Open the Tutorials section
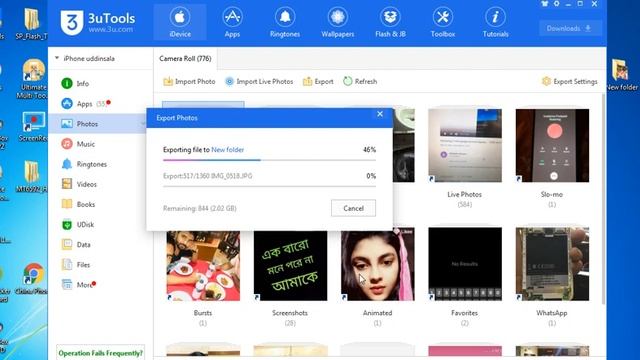The width and height of the screenshot is (640, 360). (x=496, y=22)
